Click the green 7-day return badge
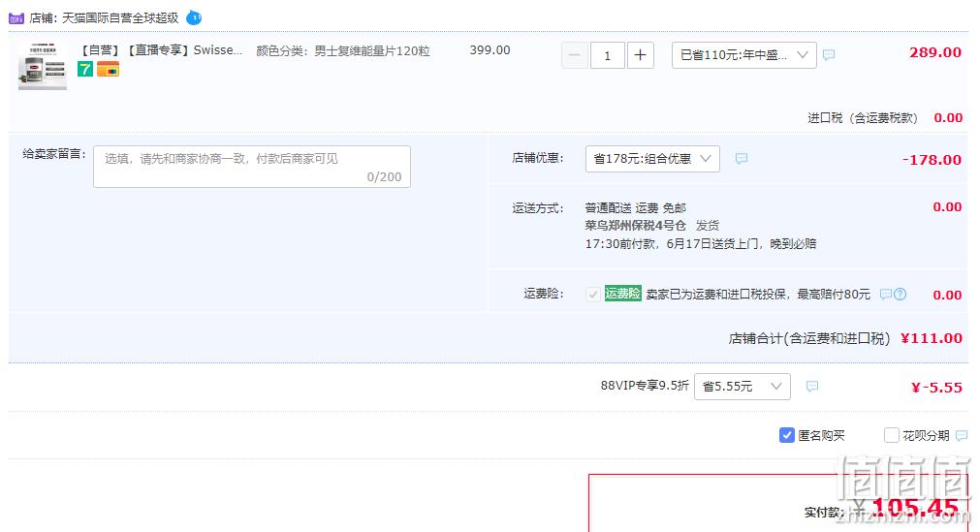 pyautogui.click(x=85, y=69)
